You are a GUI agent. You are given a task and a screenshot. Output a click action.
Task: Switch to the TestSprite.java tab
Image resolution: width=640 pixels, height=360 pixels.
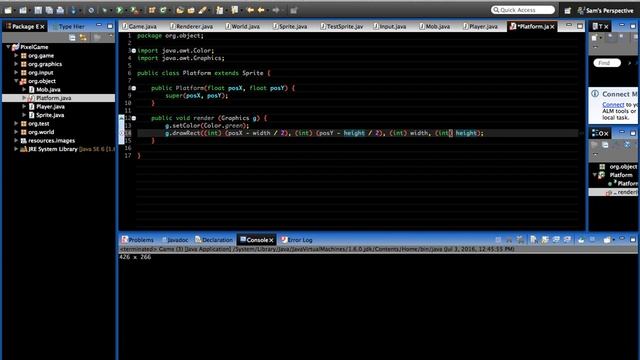point(341,26)
